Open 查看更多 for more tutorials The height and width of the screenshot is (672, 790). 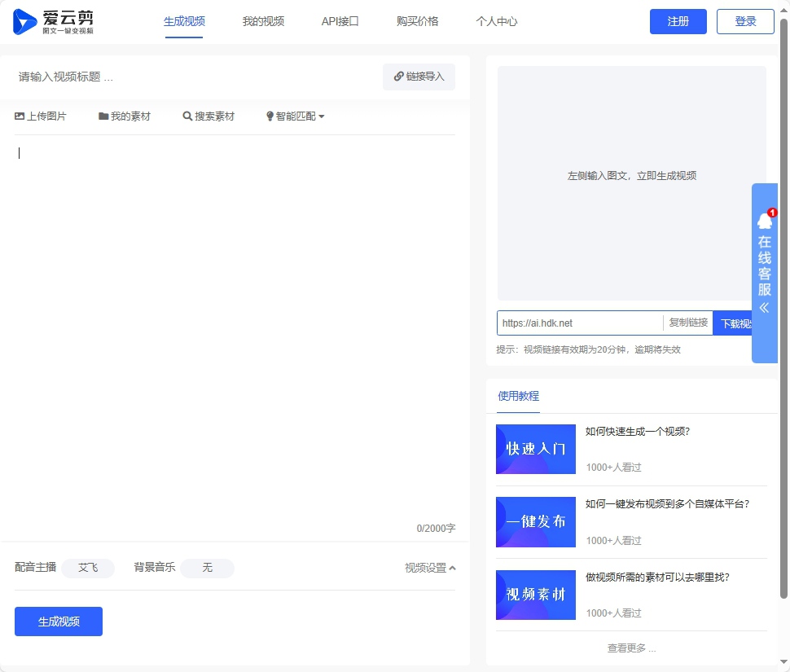[x=630, y=648]
